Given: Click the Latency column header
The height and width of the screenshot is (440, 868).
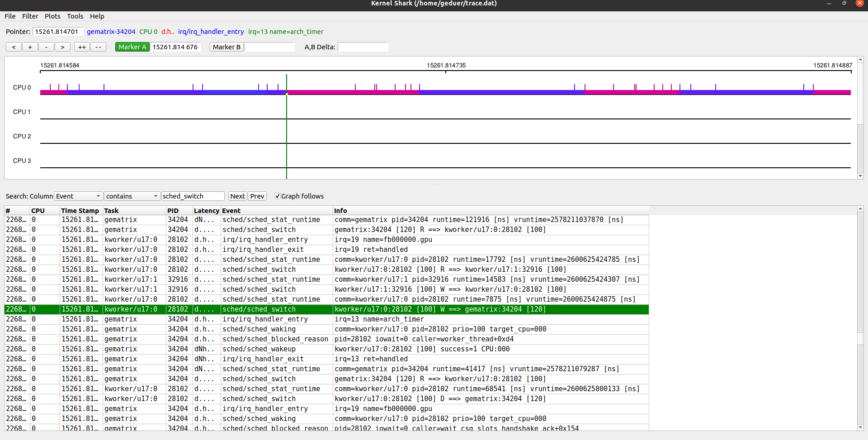Looking at the screenshot, I should [x=207, y=211].
